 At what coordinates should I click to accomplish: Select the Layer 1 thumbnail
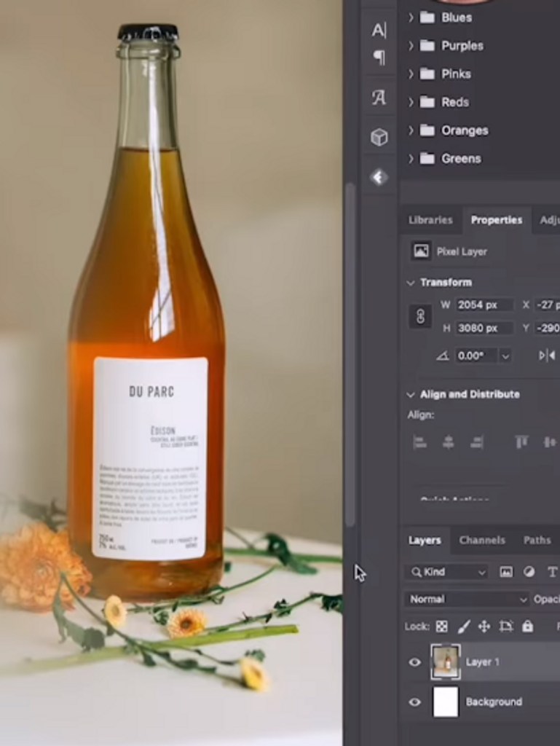pyautogui.click(x=446, y=661)
